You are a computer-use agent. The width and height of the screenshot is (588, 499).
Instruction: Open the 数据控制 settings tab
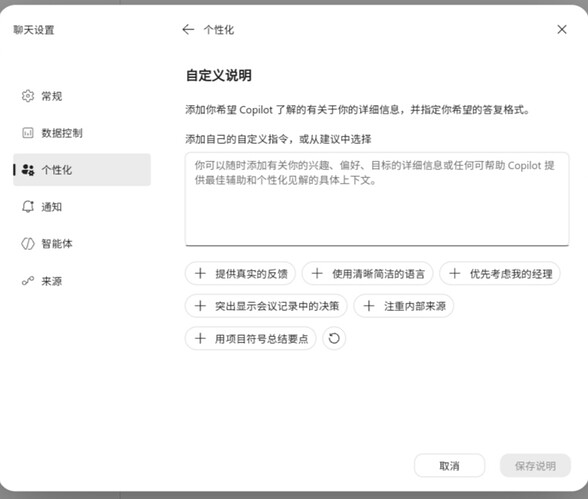[x=82, y=133]
